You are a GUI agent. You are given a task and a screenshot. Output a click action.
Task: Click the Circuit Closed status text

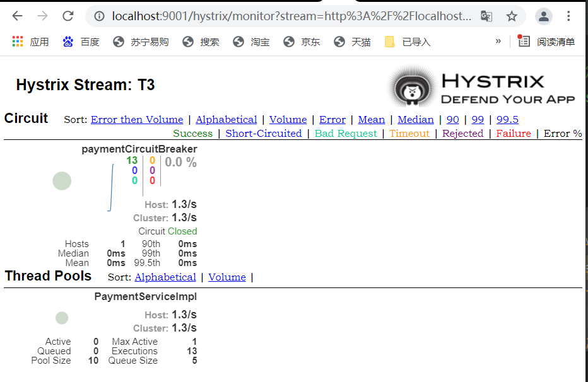coord(168,231)
